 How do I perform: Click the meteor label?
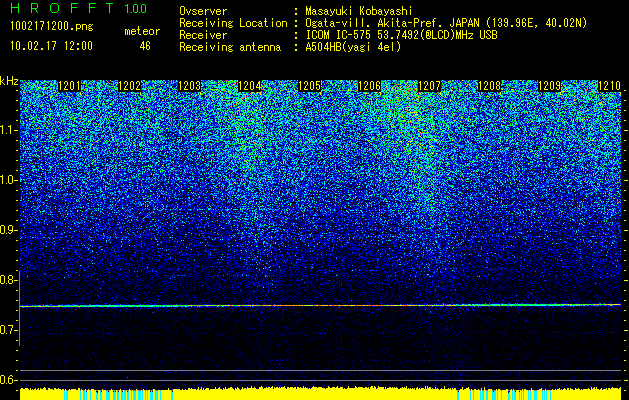coord(142,31)
